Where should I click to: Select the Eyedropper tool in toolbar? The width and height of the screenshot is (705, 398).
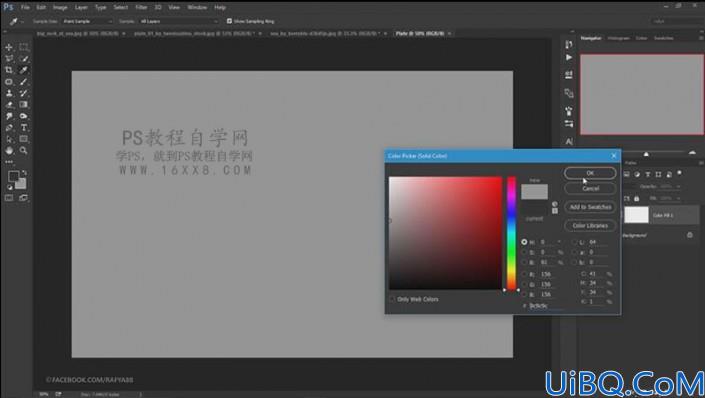pos(23,70)
